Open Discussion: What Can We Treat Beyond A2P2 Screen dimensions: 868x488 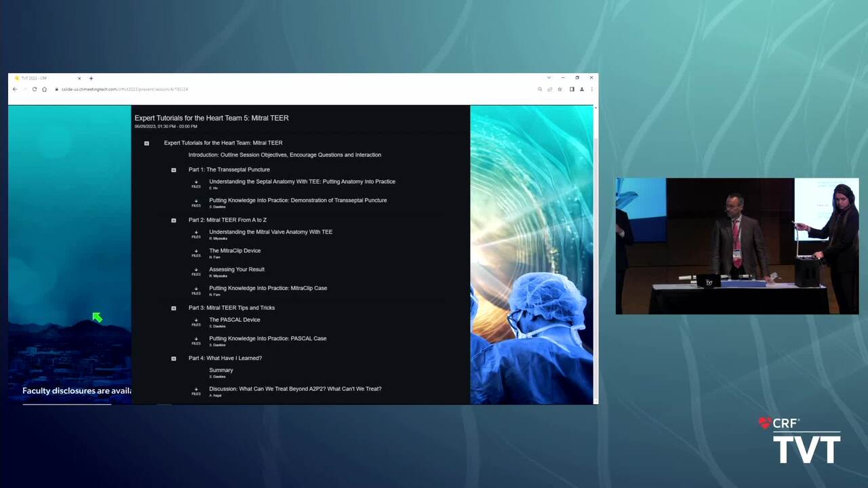(295, 389)
